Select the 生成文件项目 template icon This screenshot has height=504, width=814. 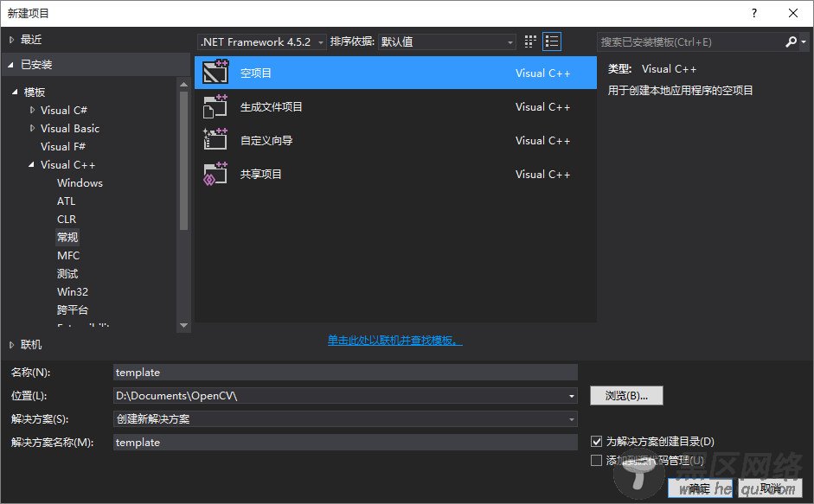(215, 106)
